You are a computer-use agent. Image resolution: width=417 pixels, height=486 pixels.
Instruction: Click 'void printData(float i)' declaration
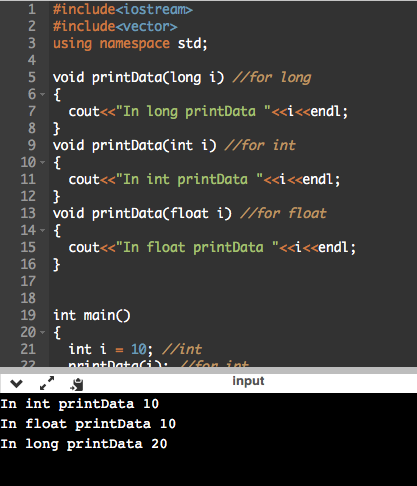click(142, 213)
